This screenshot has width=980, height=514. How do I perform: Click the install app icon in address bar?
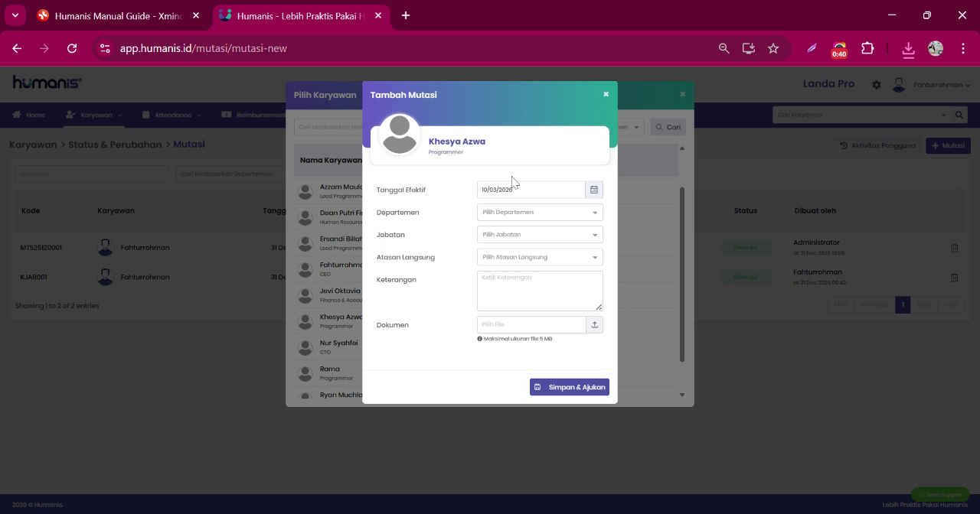749,48
